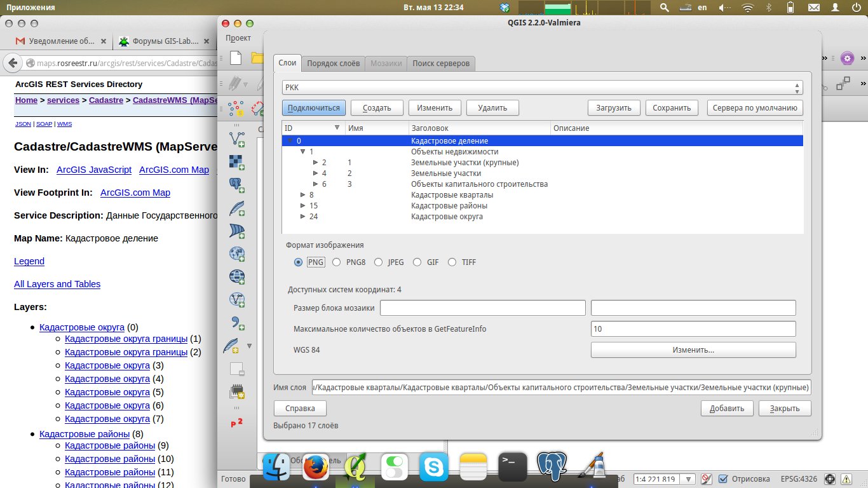Switch to the Слои tab
Screen dimensions: 868x488
tap(287, 63)
